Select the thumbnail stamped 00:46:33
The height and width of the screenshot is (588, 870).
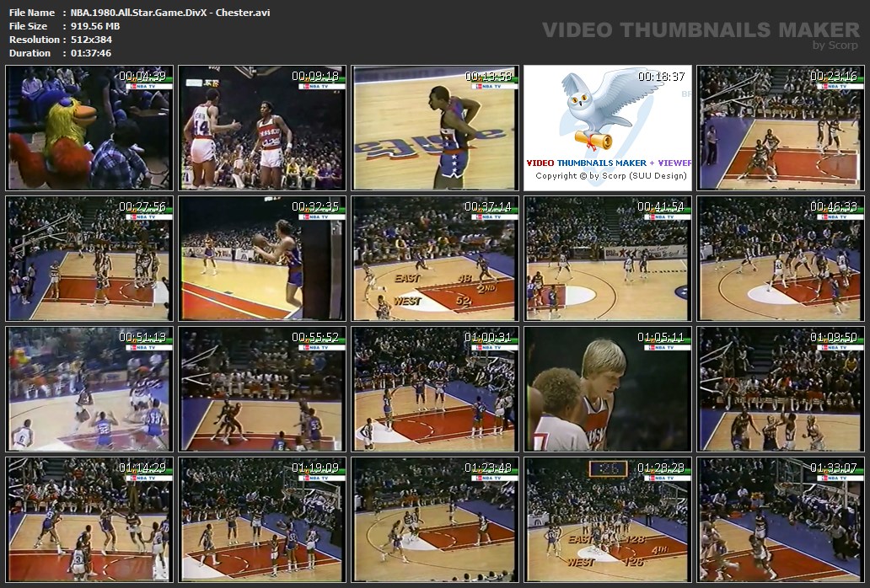pyautogui.click(x=781, y=259)
